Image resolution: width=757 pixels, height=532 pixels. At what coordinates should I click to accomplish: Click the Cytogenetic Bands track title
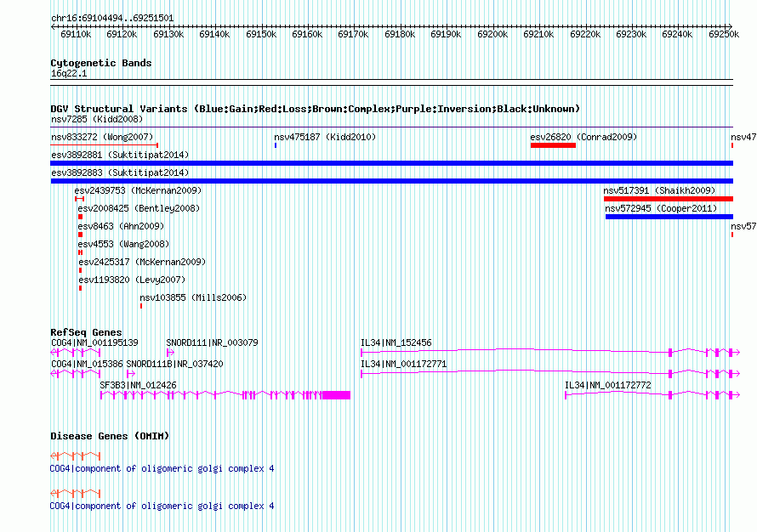coord(101,63)
